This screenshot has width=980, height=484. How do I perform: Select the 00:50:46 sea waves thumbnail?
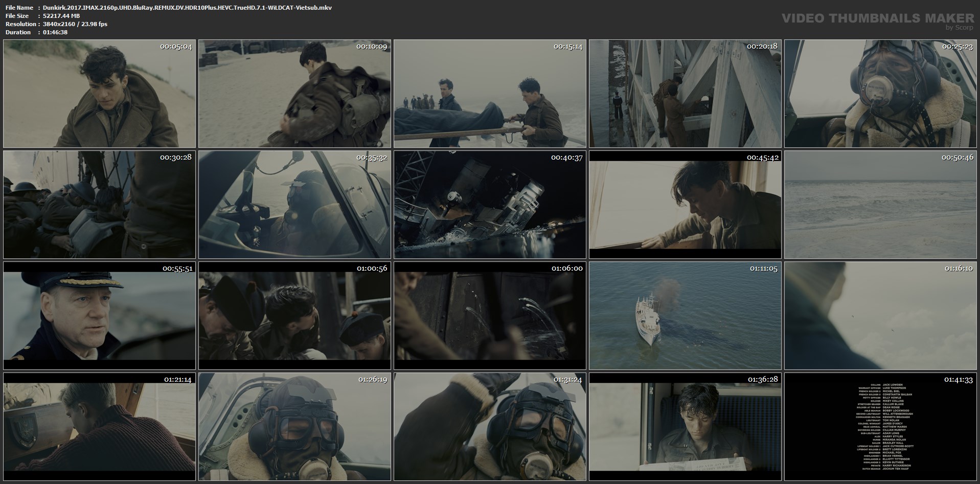pyautogui.click(x=881, y=205)
